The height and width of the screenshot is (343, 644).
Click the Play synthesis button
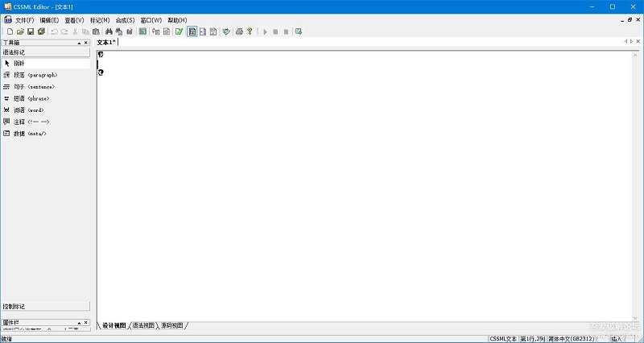point(265,31)
